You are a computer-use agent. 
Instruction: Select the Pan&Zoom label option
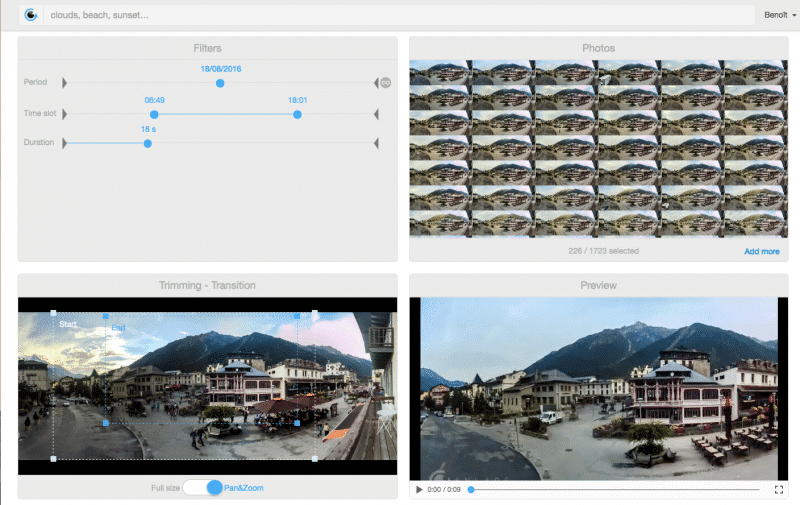[x=244, y=488]
